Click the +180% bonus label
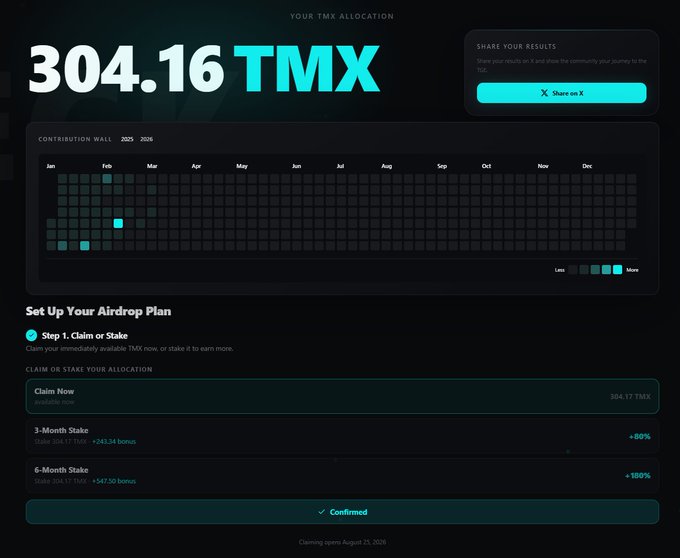680x558 pixels. coord(638,476)
